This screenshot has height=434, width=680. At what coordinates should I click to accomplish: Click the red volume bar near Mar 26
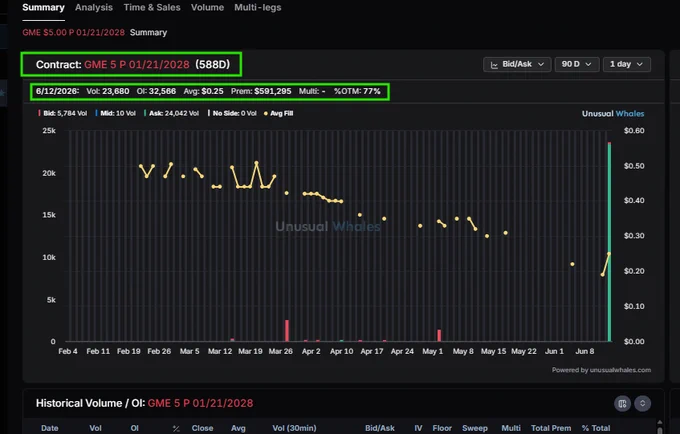pos(287,331)
